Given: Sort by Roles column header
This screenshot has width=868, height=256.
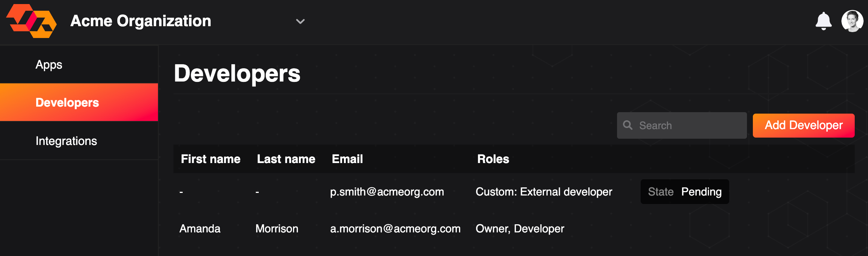Looking at the screenshot, I should click(493, 159).
